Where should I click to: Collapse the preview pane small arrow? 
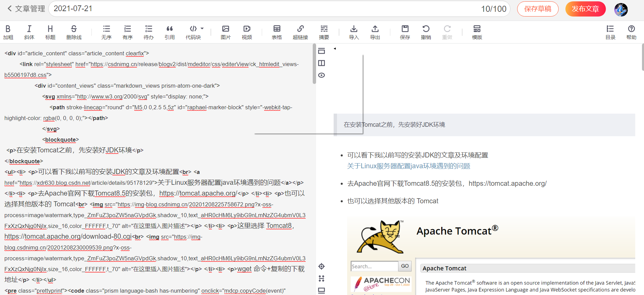335,49
